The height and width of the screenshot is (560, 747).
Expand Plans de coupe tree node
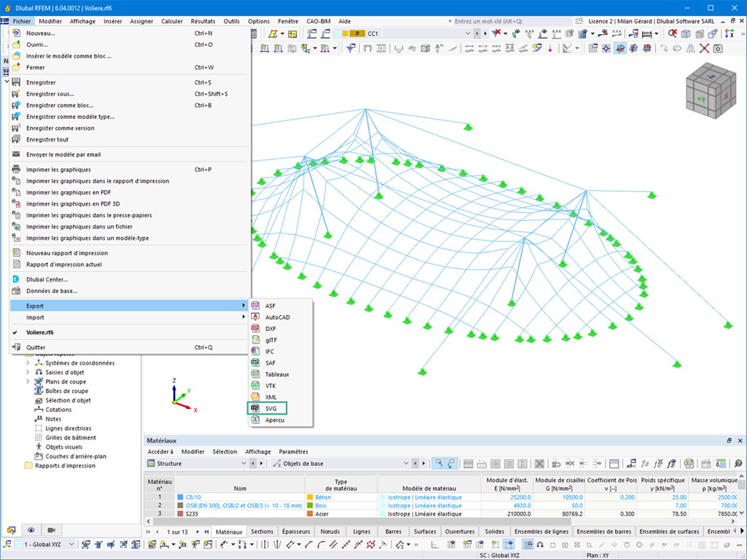28,381
